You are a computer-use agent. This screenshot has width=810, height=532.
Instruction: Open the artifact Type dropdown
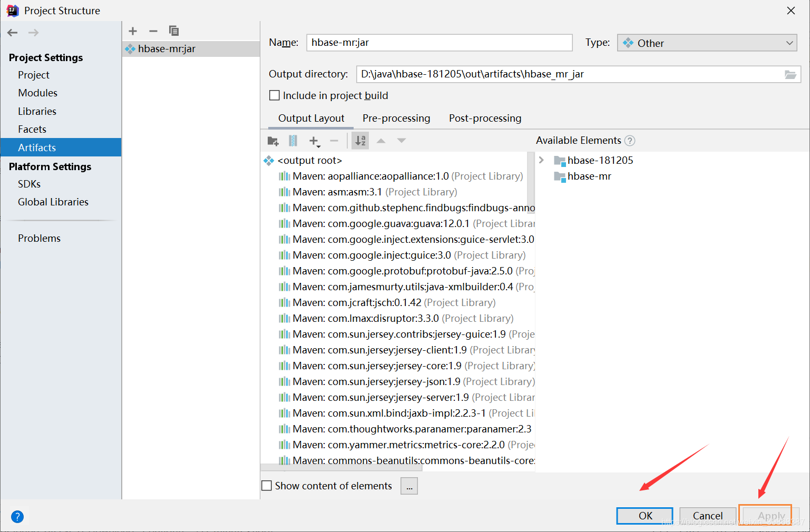(707, 43)
